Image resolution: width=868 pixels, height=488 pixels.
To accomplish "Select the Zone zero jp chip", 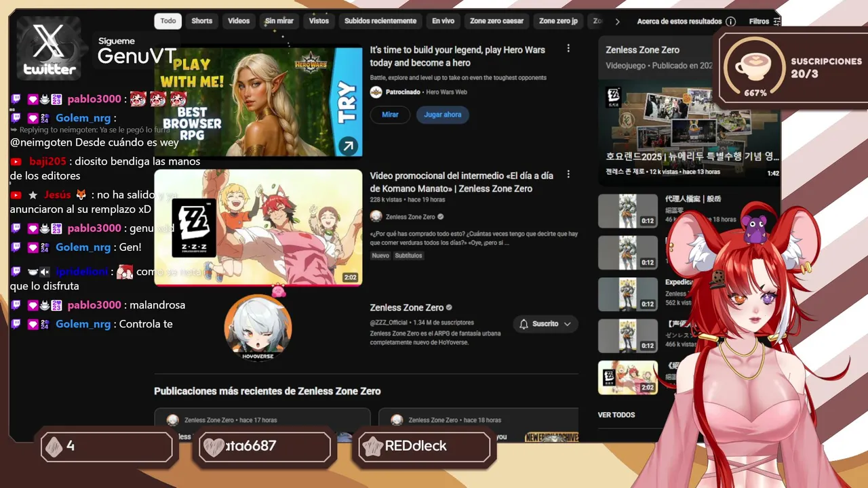I will tap(558, 21).
